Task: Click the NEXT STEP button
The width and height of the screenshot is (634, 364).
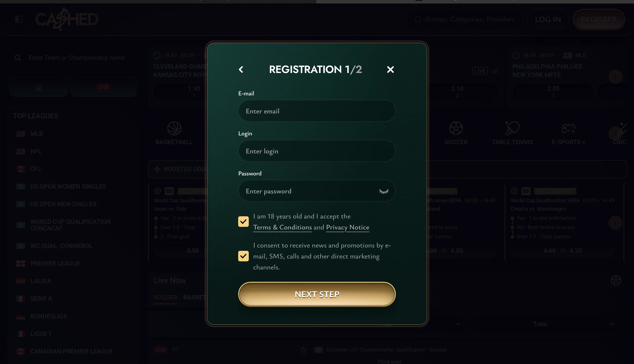Action: [x=317, y=294]
